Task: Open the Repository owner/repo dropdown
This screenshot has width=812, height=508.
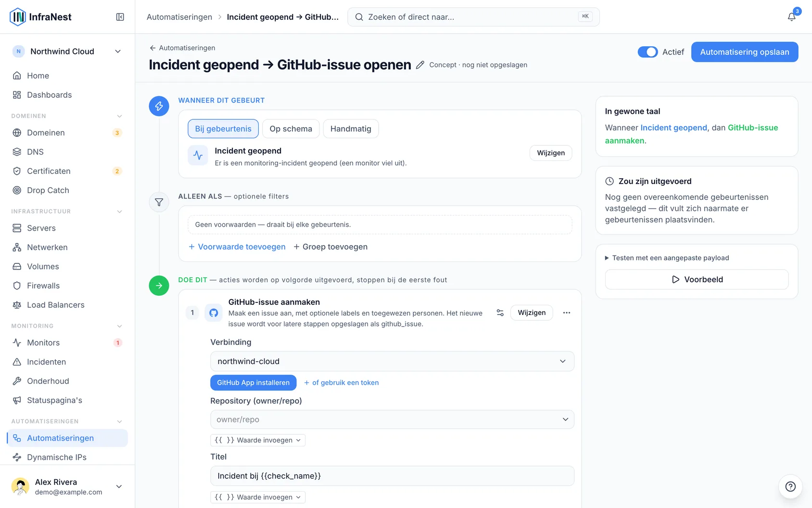Action: (392, 419)
